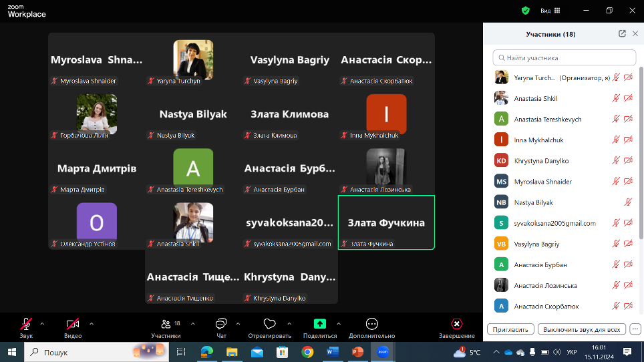Viewport: 644px width, 362px height.
Task: Unmute microphone with the Звук button
Action: pyautogui.click(x=26, y=328)
